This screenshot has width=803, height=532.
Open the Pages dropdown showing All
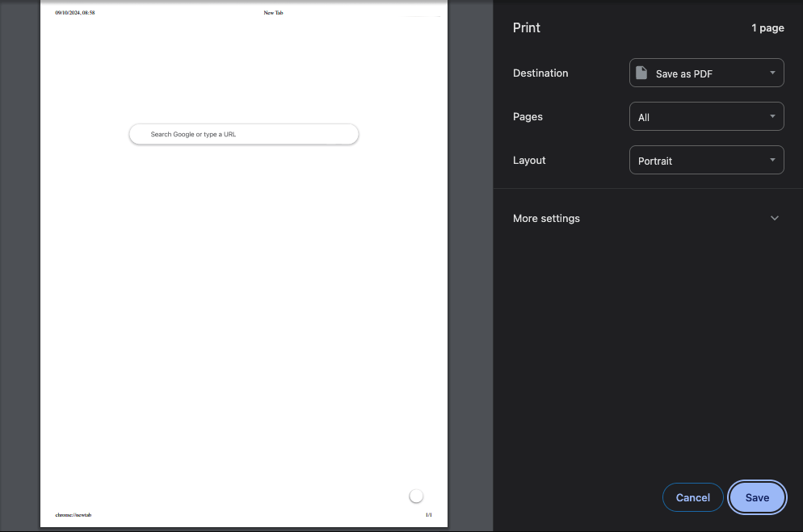[x=706, y=116]
